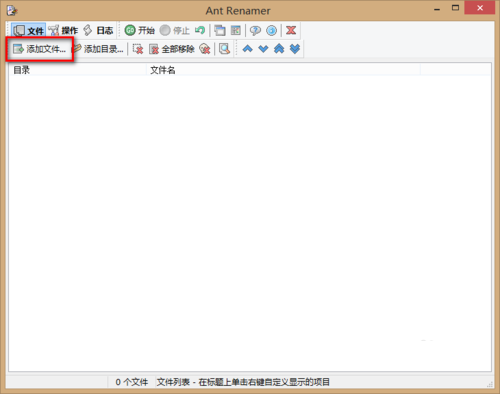500x394 pixels.
Task: Open the 操作 tab
Action: pos(63,31)
